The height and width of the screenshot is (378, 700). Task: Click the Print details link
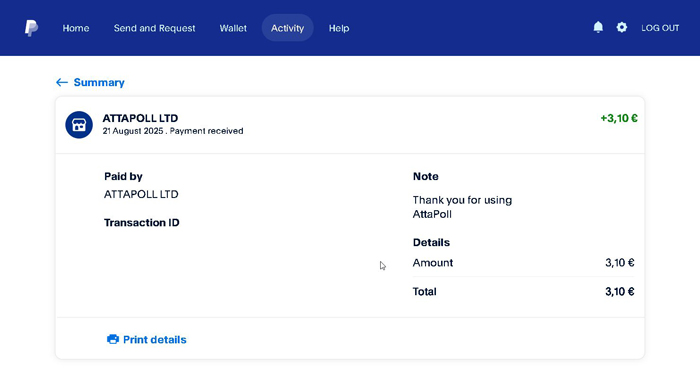point(155,340)
